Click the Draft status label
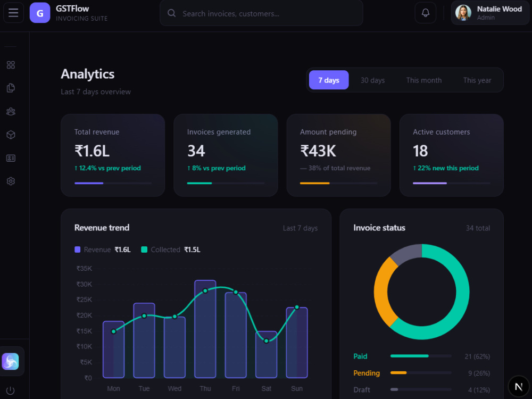The image size is (532, 399). click(x=362, y=389)
